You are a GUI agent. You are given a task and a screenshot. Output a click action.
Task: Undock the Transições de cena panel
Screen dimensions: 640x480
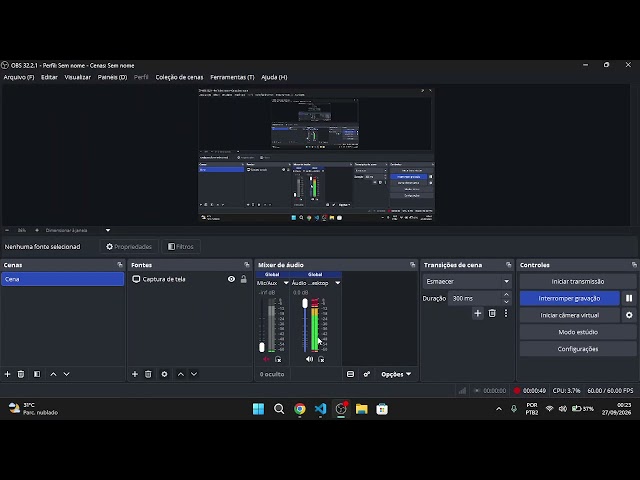[x=508, y=265]
